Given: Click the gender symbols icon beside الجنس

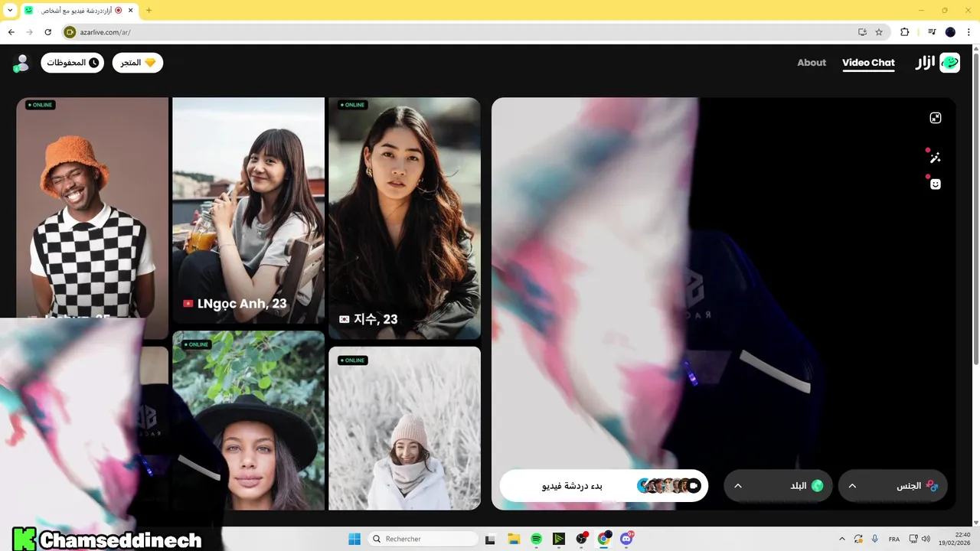Looking at the screenshot, I should click(932, 486).
